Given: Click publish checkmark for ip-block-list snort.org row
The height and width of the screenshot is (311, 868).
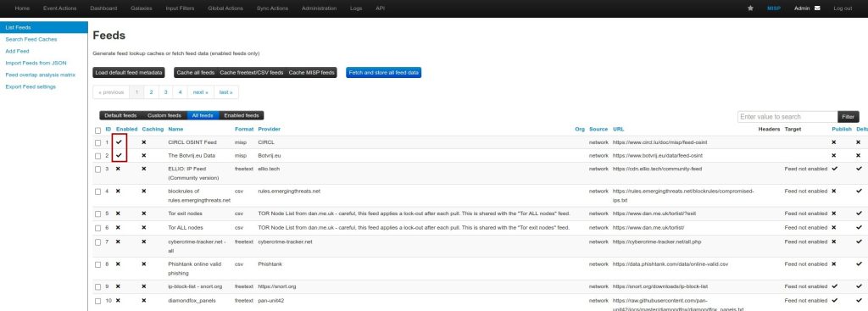Looking at the screenshot, I should 834,286.
